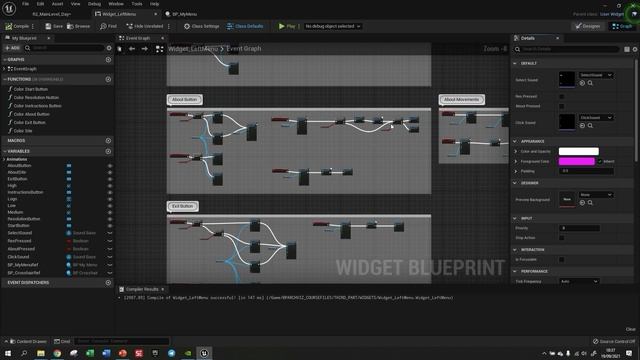Add new event dispatcher with plus icon
The height and width of the screenshot is (360, 640).
(108, 282)
